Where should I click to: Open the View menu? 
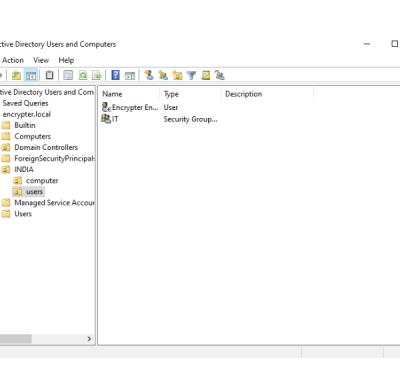pyautogui.click(x=41, y=60)
